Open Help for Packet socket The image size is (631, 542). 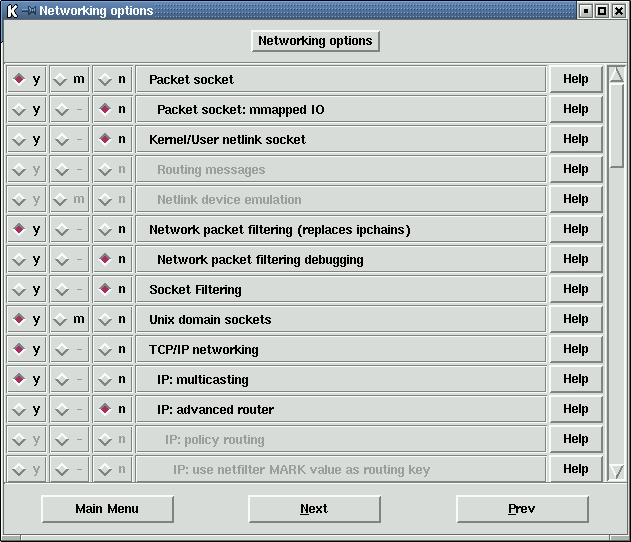[575, 79]
